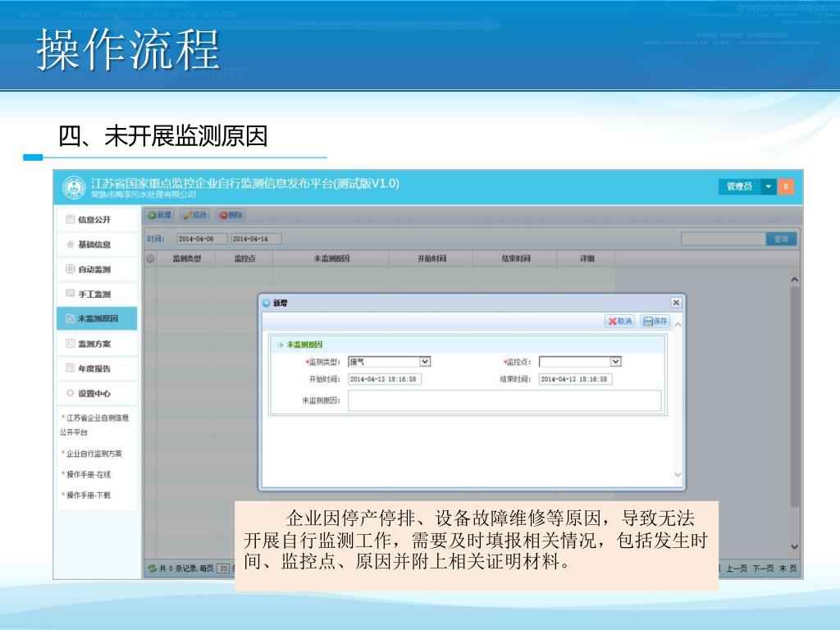Click the table scrollbar down arrow
This screenshot has width=840, height=630.
pyautogui.click(x=794, y=546)
